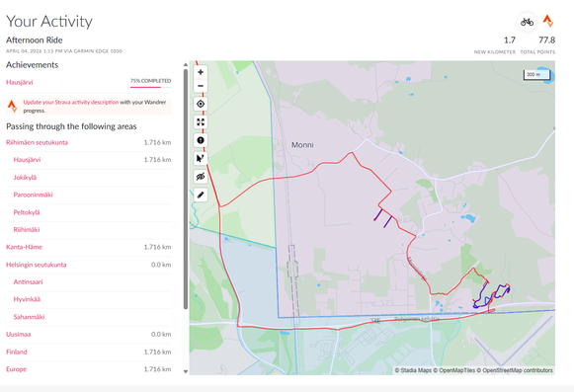The height and width of the screenshot is (392, 574).
Task: Open Riihimäen seutukunta area
Action: tap(37, 142)
